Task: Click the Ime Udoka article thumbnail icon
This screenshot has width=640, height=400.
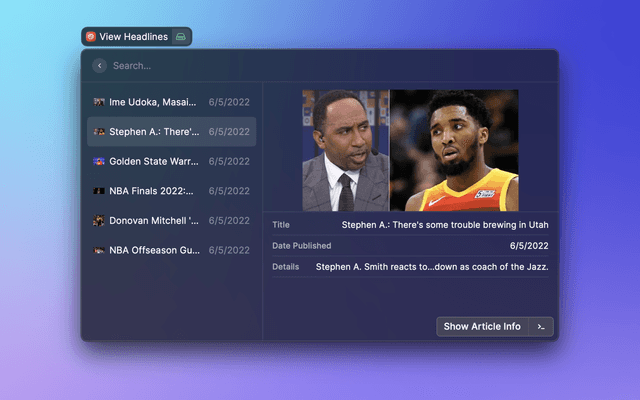Action: pos(99,102)
